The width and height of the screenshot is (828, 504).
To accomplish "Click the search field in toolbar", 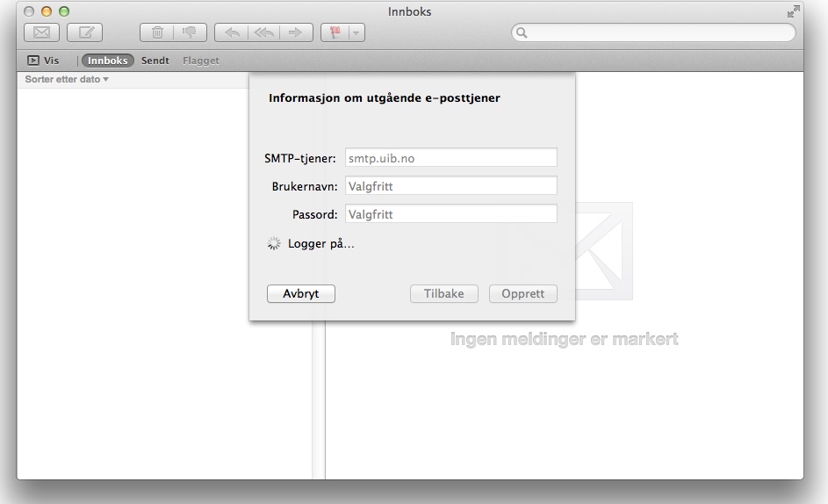I will [x=653, y=33].
